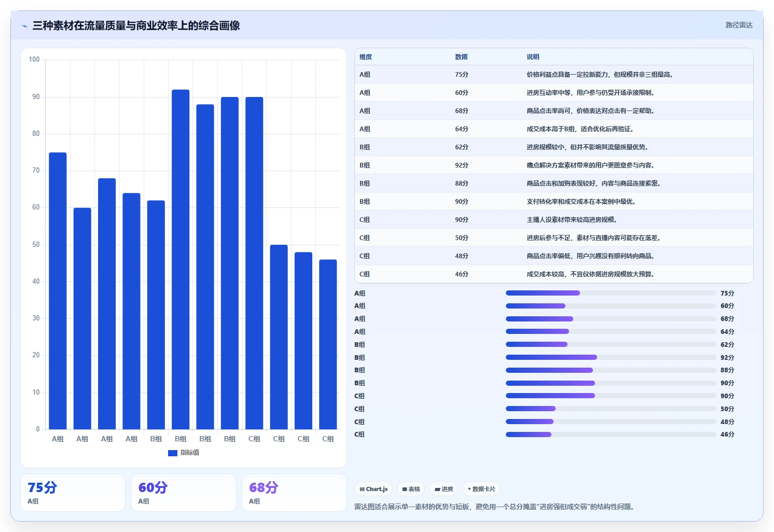Click the 64分 cell in the table
774x532 pixels.
click(462, 129)
